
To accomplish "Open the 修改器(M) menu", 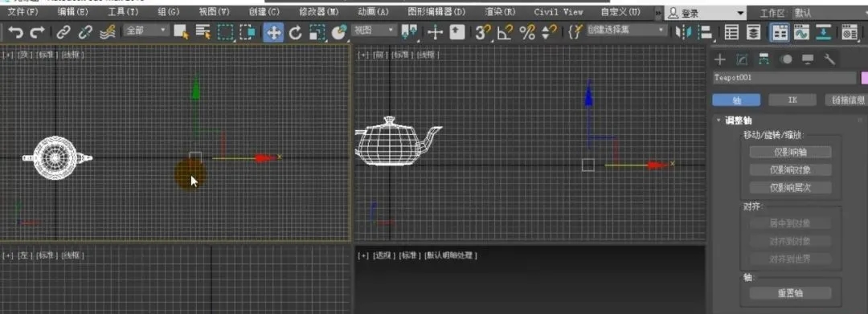I will tap(319, 11).
